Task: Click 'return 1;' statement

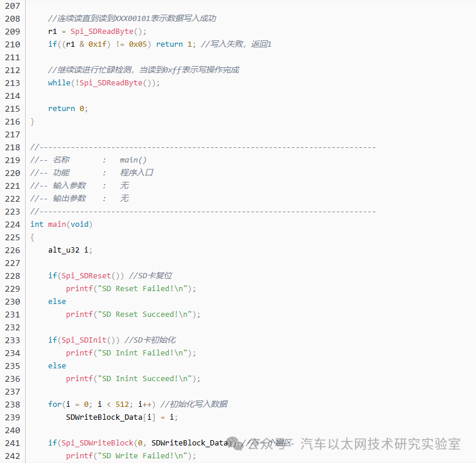Action: pyautogui.click(x=176, y=44)
